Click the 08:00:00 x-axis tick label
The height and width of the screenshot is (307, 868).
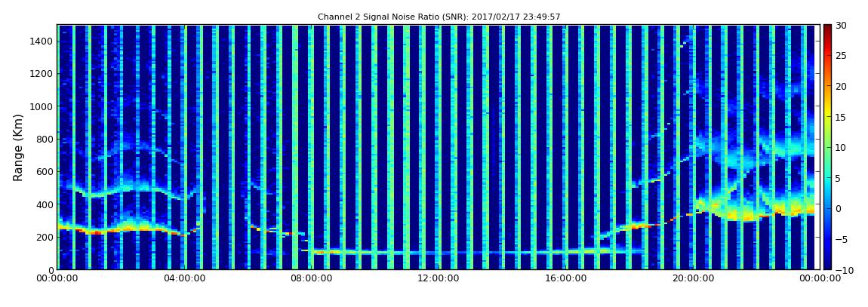point(312,279)
